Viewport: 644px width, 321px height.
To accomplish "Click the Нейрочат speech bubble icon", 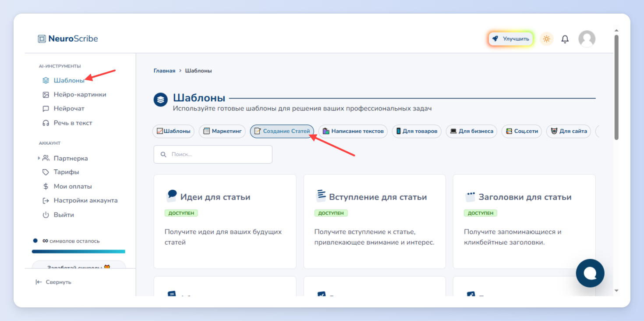I will [46, 109].
